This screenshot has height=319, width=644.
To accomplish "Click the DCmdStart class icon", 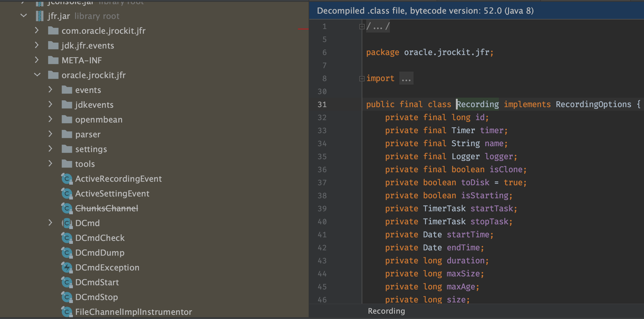I will pos(67,282).
